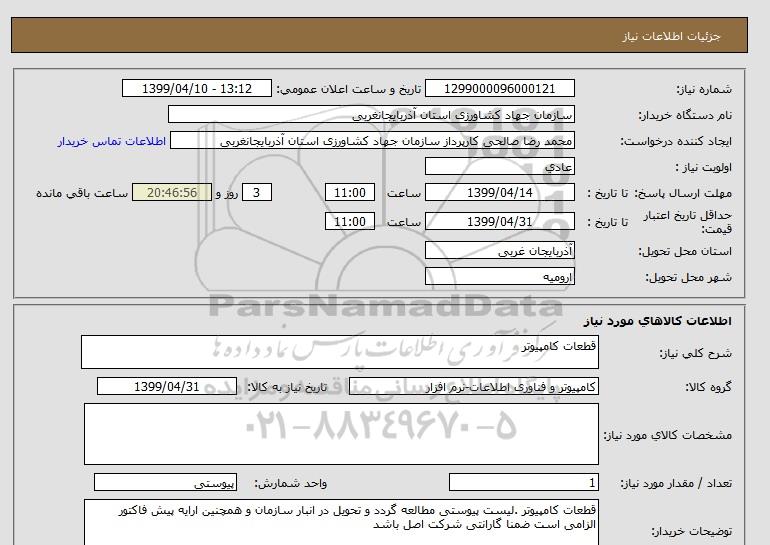Click the label مهلت ارسال پاسخ
The height and width of the screenshot is (545, 770).
(x=683, y=193)
